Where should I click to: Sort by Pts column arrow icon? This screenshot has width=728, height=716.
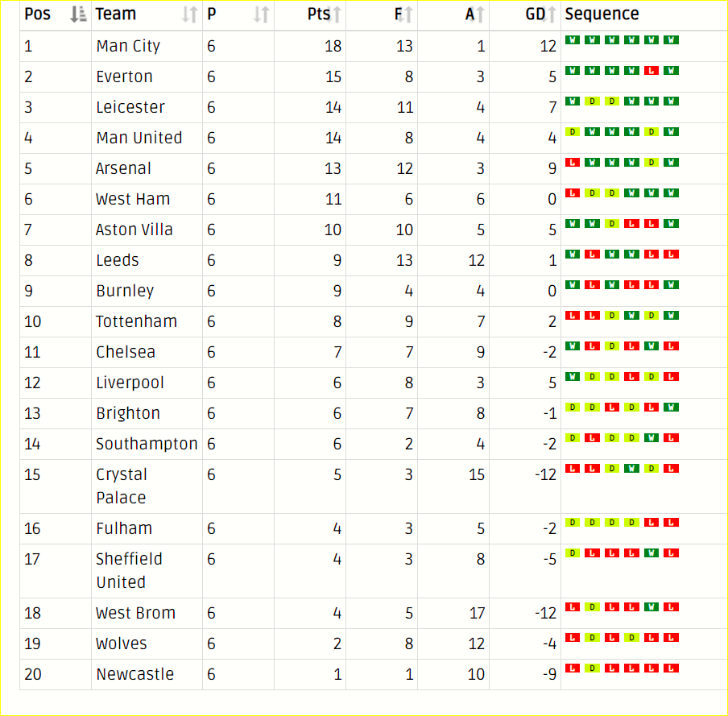click(335, 14)
